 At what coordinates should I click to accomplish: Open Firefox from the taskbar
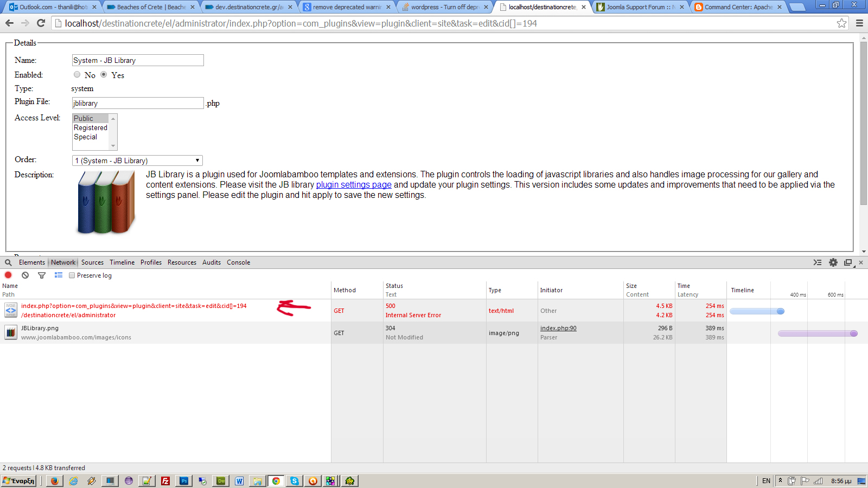pyautogui.click(x=54, y=481)
